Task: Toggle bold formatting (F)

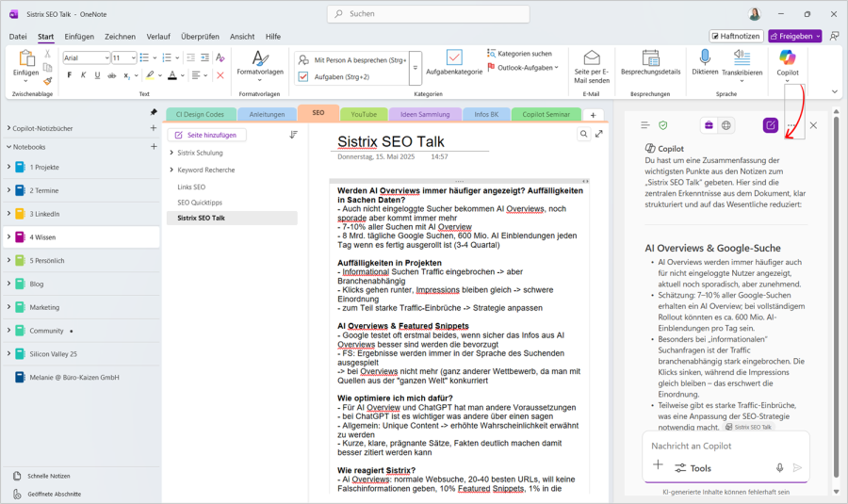Action: 69,75
